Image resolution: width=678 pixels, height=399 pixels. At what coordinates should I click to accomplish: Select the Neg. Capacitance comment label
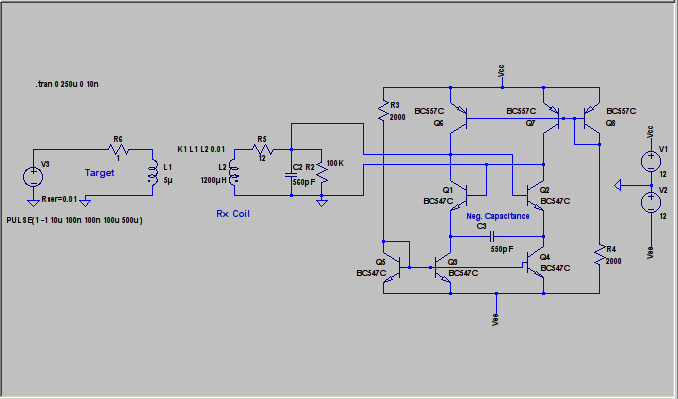click(498, 216)
